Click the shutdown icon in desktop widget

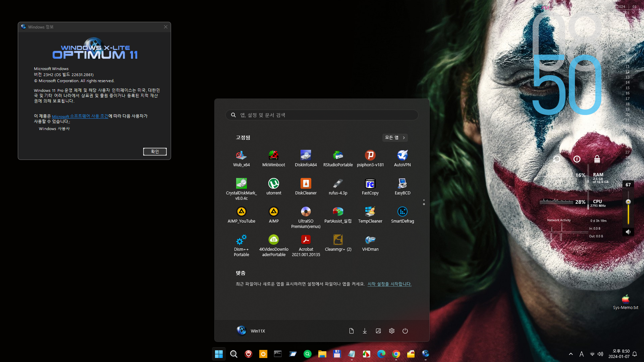tap(577, 159)
